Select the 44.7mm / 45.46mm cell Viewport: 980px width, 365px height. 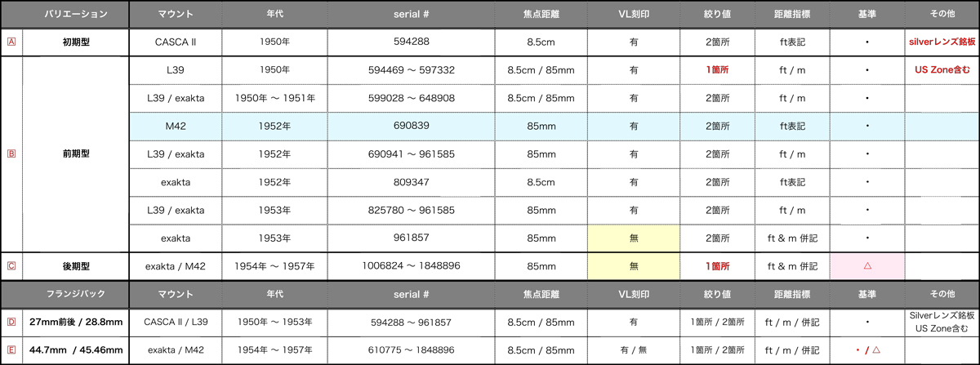point(75,350)
